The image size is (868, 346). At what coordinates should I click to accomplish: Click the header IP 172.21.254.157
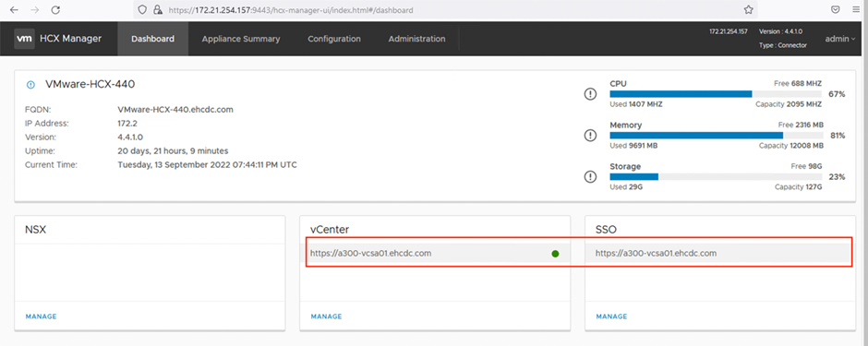tap(729, 32)
